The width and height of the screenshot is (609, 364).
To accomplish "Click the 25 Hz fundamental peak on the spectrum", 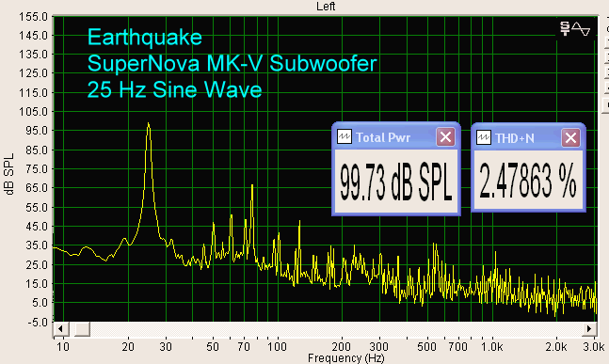I will coord(149,125).
